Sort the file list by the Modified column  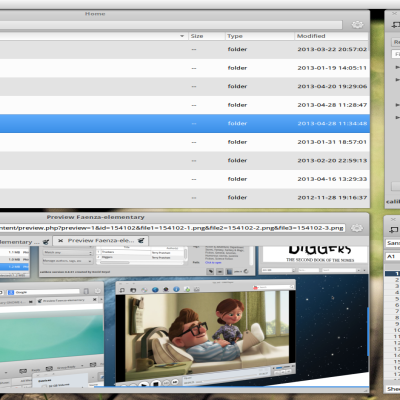[332, 36]
